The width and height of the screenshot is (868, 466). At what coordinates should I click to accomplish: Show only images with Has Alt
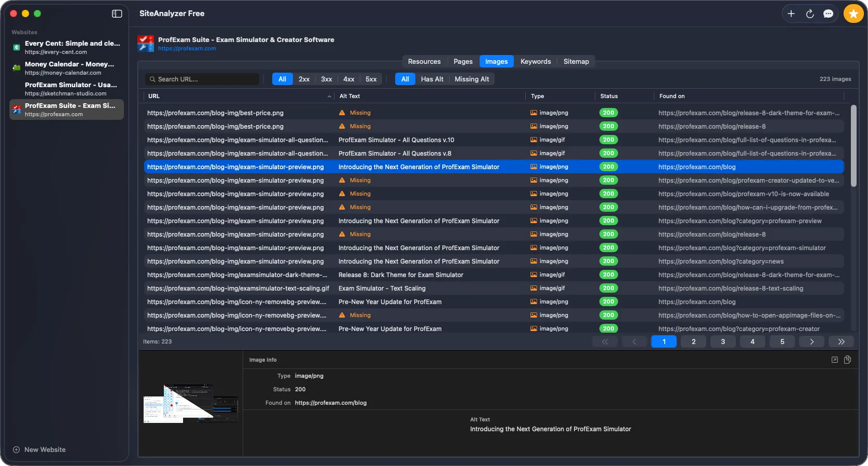click(x=432, y=79)
